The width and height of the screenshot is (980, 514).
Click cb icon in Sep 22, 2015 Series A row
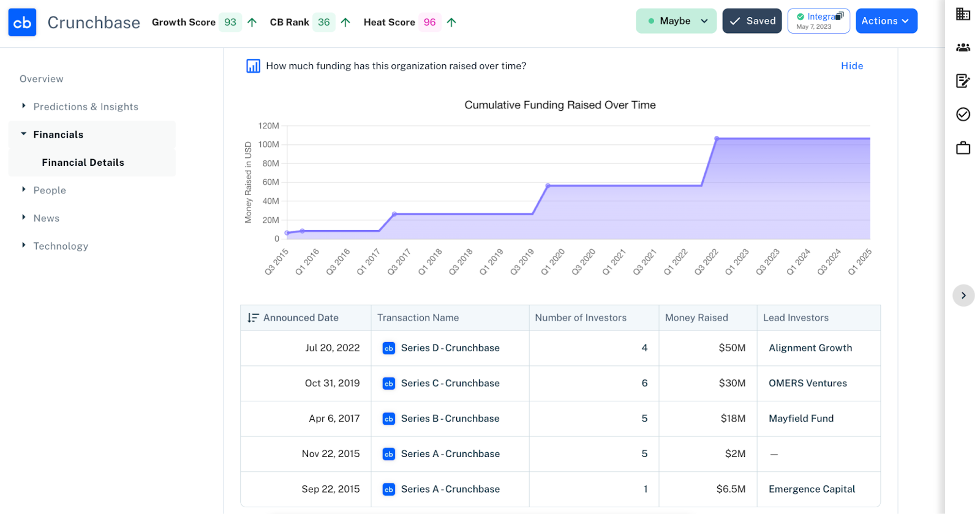point(388,490)
